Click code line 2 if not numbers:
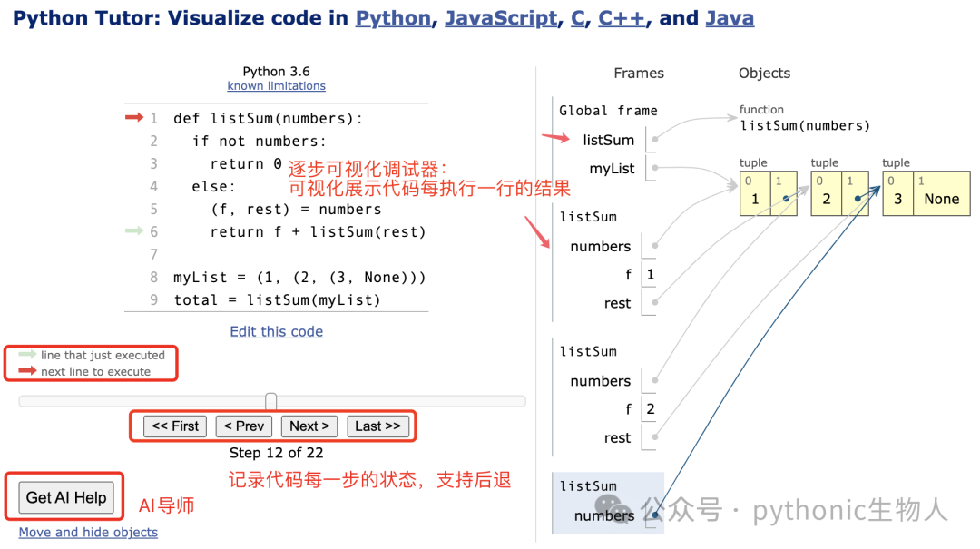Image resolution: width=980 pixels, height=549 pixels. pos(259,141)
